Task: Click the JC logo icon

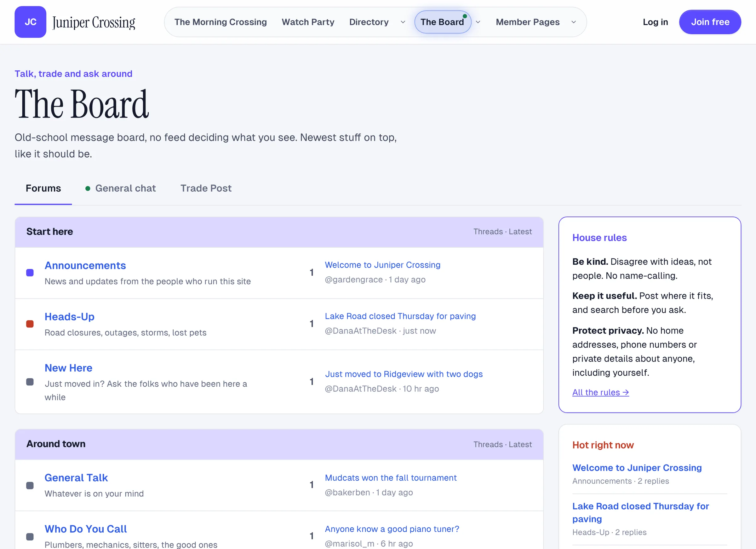Action: point(30,22)
